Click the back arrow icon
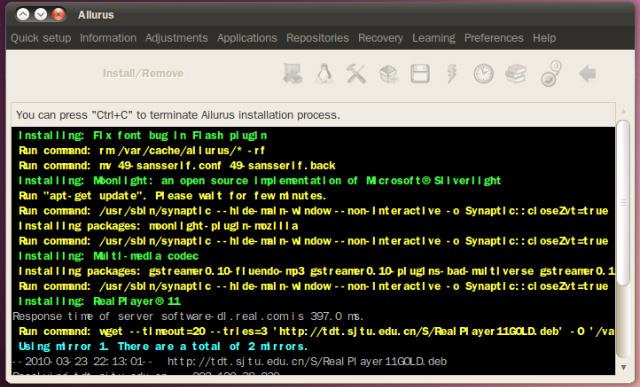This screenshot has height=387, width=640. 587,74
